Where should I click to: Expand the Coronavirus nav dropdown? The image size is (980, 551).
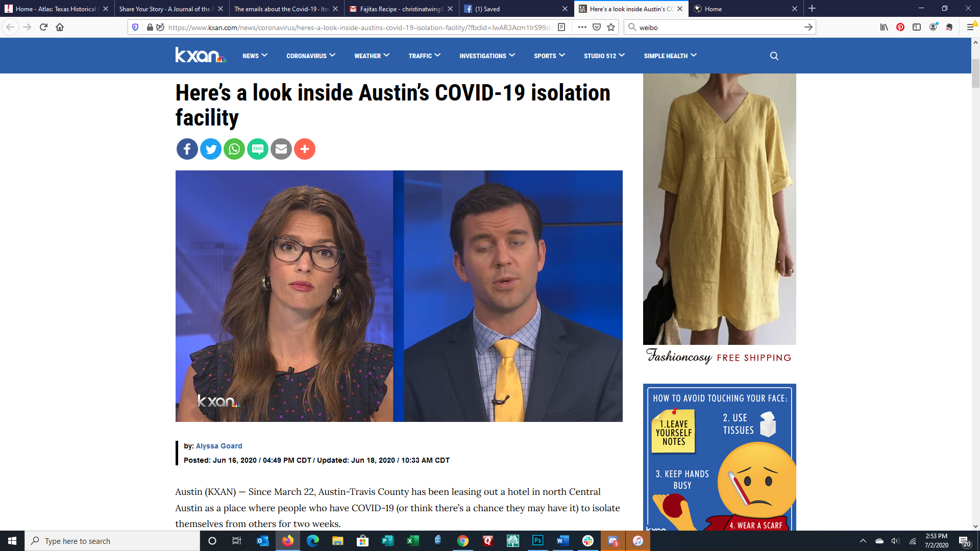pos(310,56)
